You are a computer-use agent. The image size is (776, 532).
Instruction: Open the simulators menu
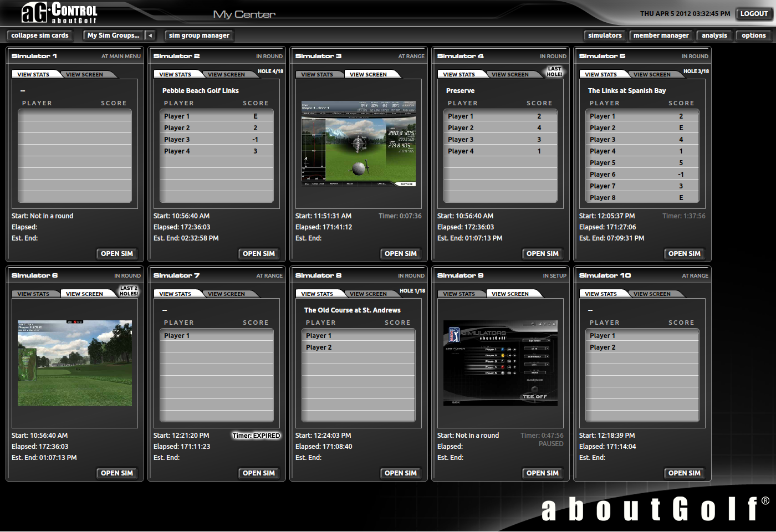[605, 35]
